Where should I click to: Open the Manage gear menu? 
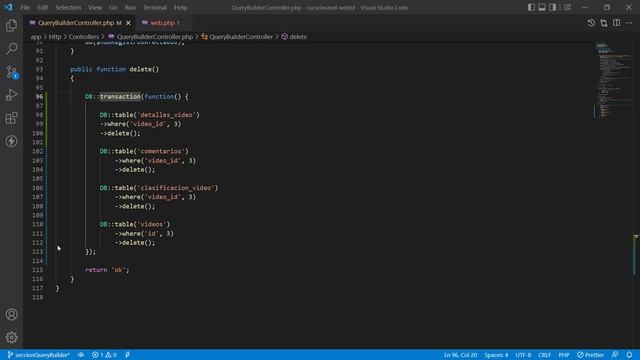pyautogui.click(x=11, y=337)
